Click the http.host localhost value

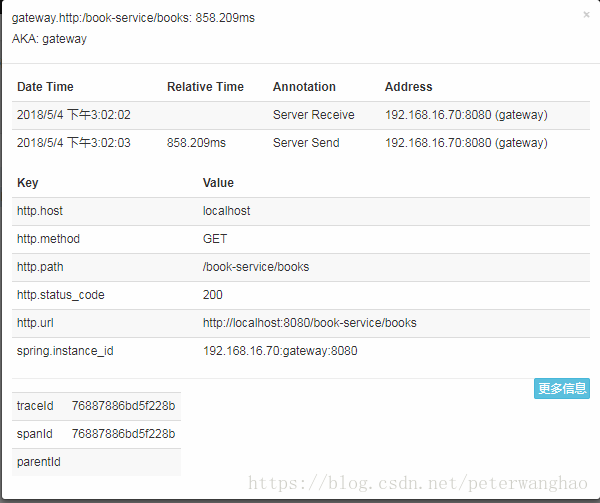click(227, 211)
